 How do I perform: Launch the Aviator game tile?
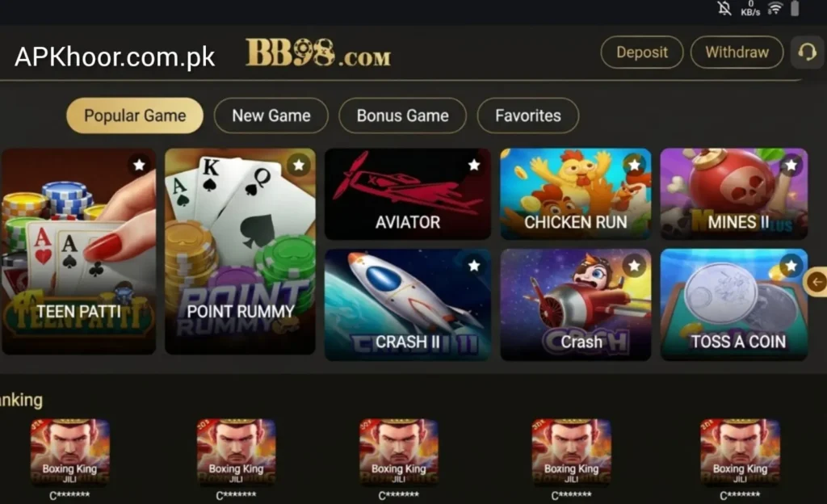408,194
